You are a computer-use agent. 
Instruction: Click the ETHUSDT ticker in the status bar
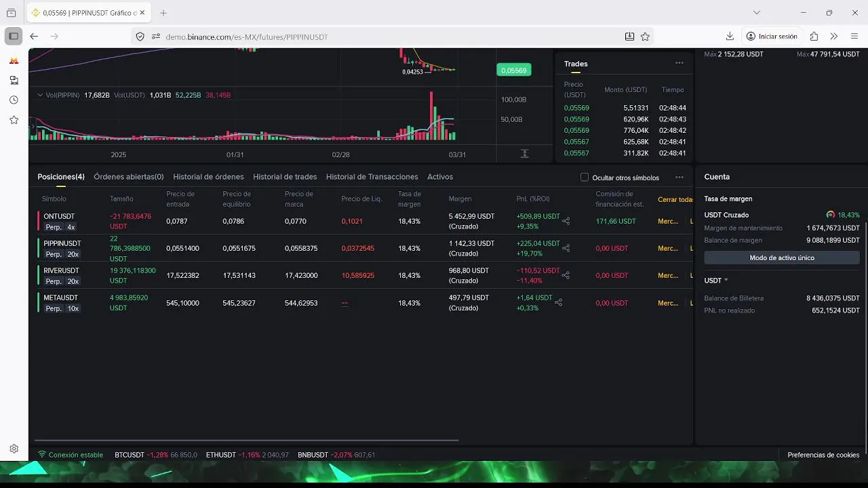coord(248,455)
